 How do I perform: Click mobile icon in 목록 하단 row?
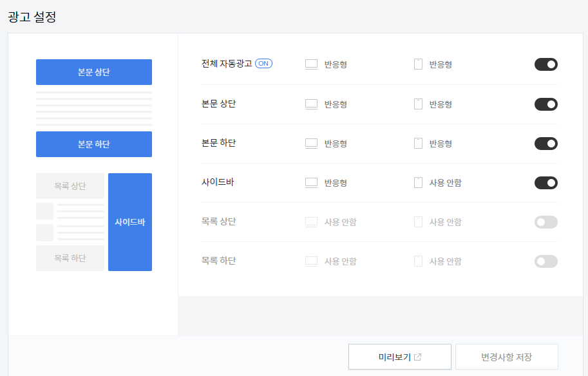(418, 261)
